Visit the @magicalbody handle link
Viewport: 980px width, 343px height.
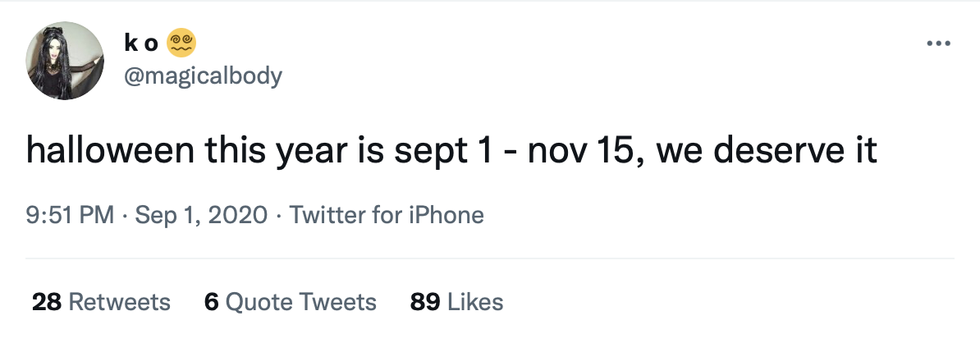click(203, 75)
